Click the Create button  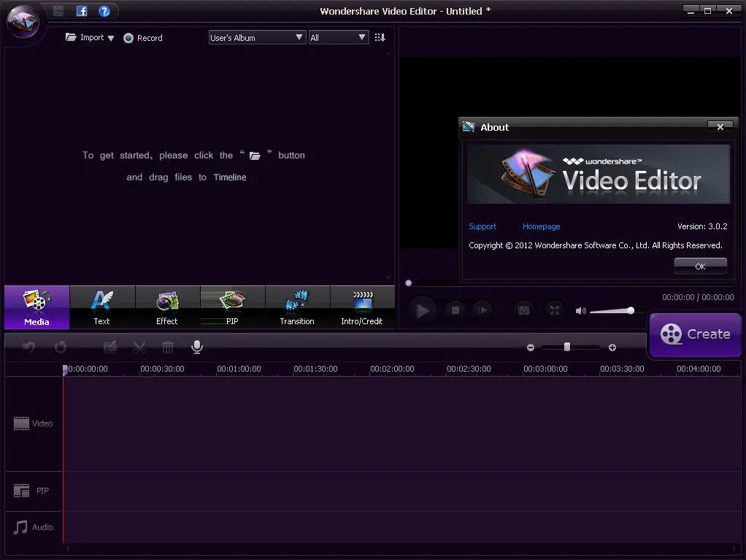pos(696,334)
